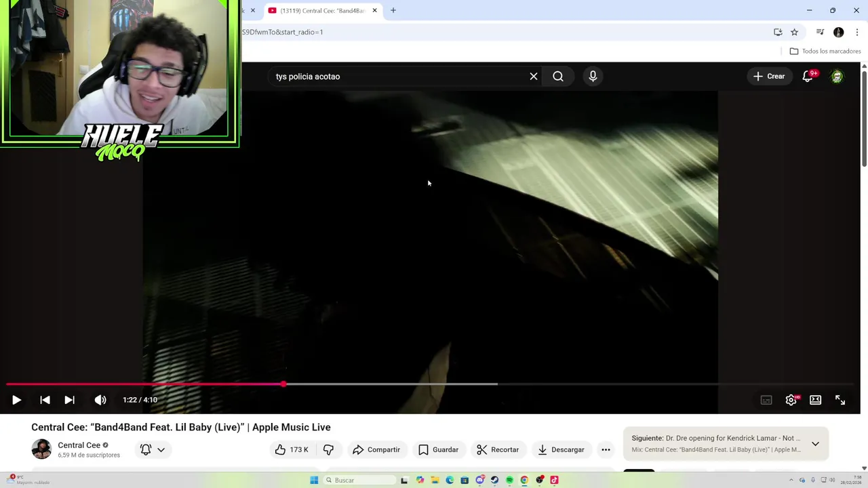The height and width of the screenshot is (488, 868).
Task: Select the Central Cee Band4Band tab
Action: click(322, 10)
